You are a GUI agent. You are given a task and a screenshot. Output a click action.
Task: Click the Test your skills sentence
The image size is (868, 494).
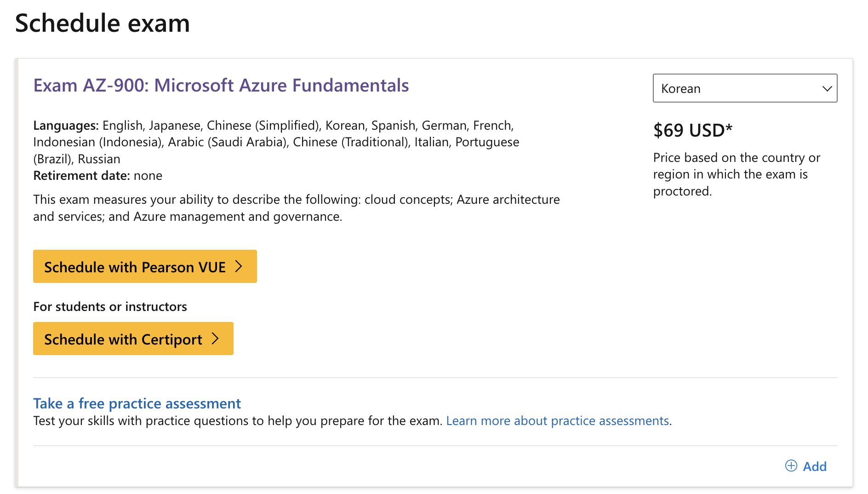click(238, 421)
